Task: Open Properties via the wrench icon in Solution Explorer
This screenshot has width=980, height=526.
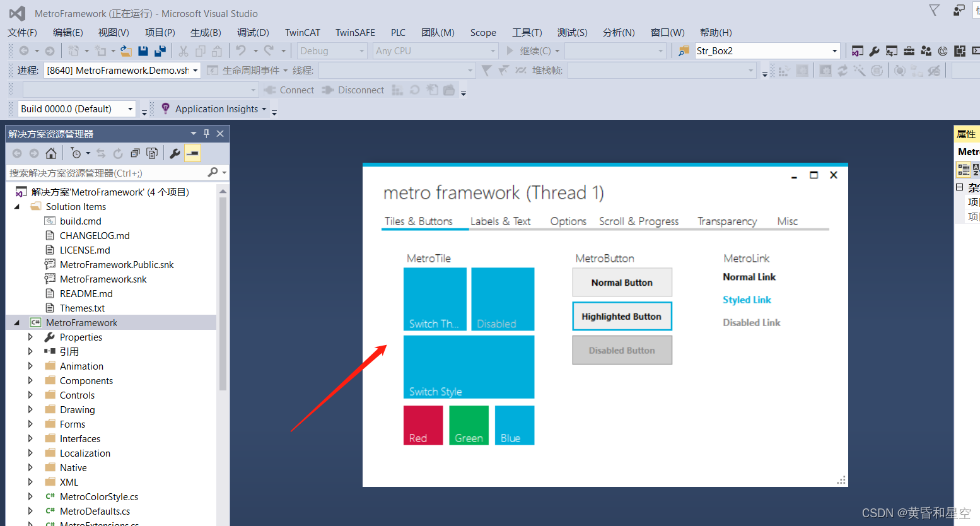Action: (175, 153)
